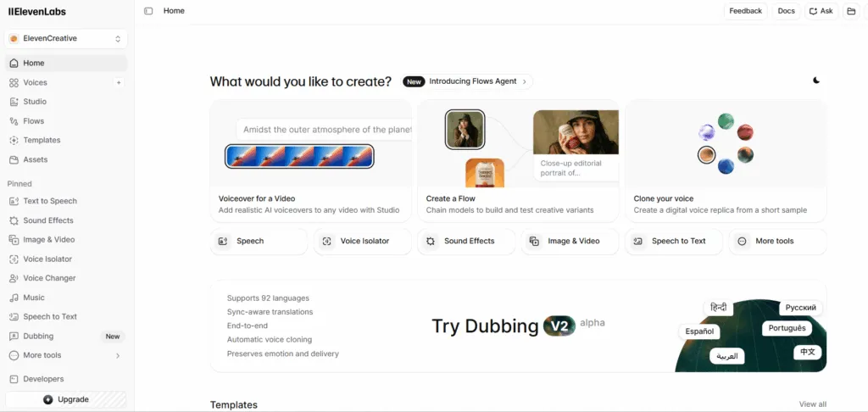
Task: Click View all next to Templates
Action: (x=813, y=404)
